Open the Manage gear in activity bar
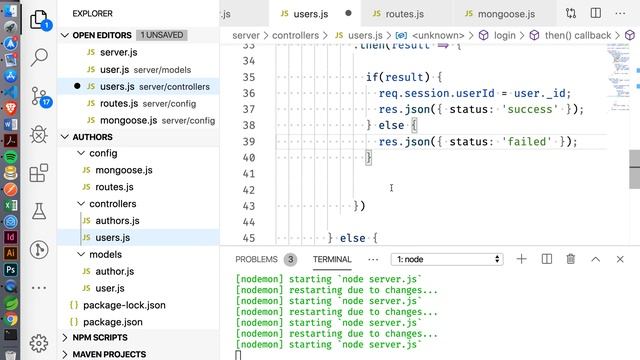Image resolution: width=640 pixels, height=360 pixels. point(39,344)
